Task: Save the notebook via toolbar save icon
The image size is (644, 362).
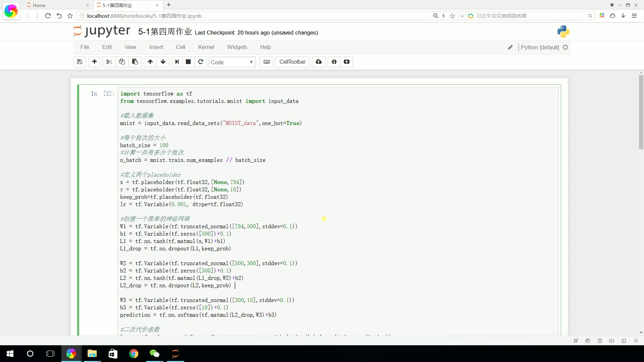Action: pyautogui.click(x=79, y=62)
